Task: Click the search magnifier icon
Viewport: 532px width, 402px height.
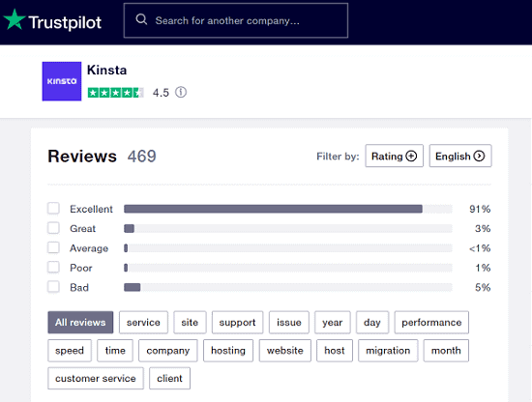Action: [x=141, y=19]
